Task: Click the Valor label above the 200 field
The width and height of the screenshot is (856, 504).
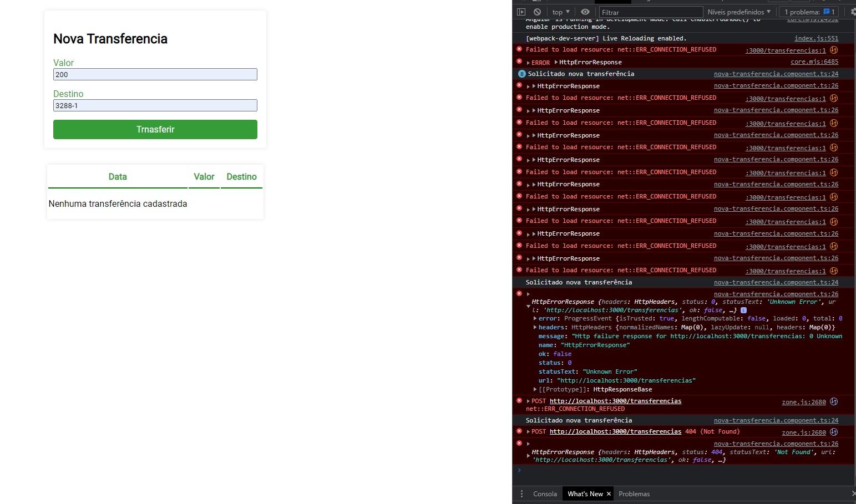Action: coord(63,63)
